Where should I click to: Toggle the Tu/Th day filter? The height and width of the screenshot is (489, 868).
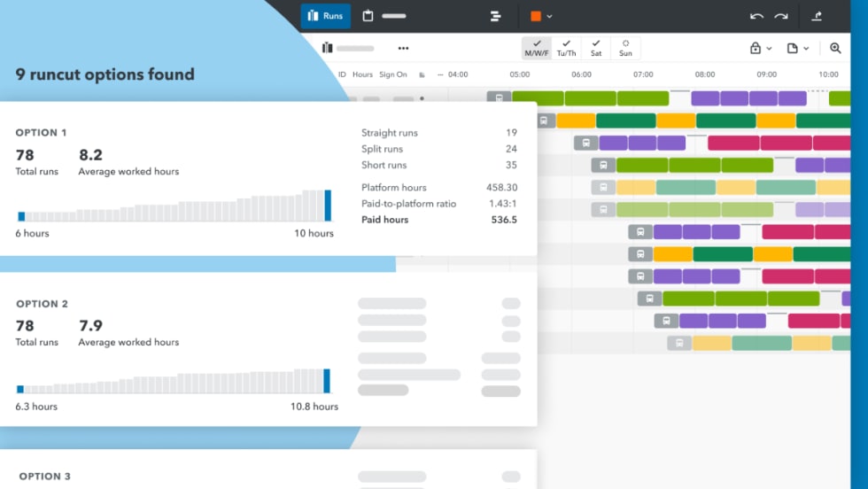click(x=565, y=48)
